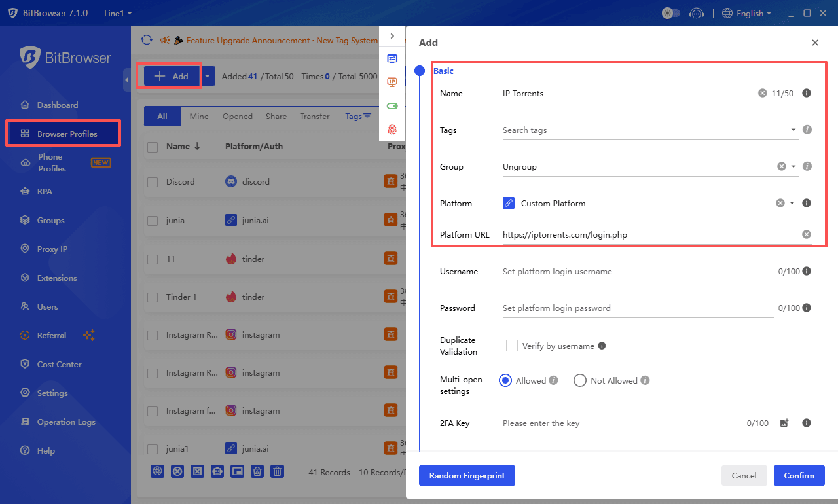Select the checkbox next to Instagram R profile
This screenshot has width=838, height=504.
click(153, 334)
